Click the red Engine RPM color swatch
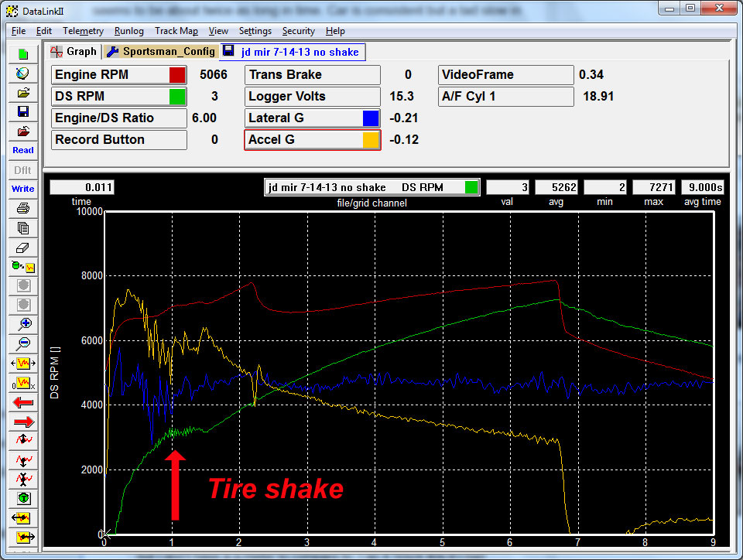Screen dimensions: 743x560 [x=177, y=75]
